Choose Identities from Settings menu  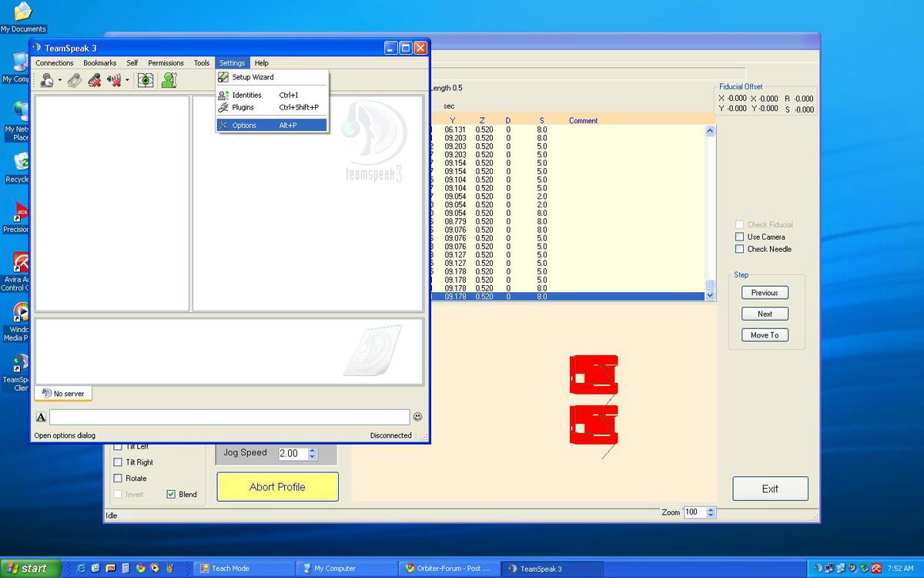273,95
